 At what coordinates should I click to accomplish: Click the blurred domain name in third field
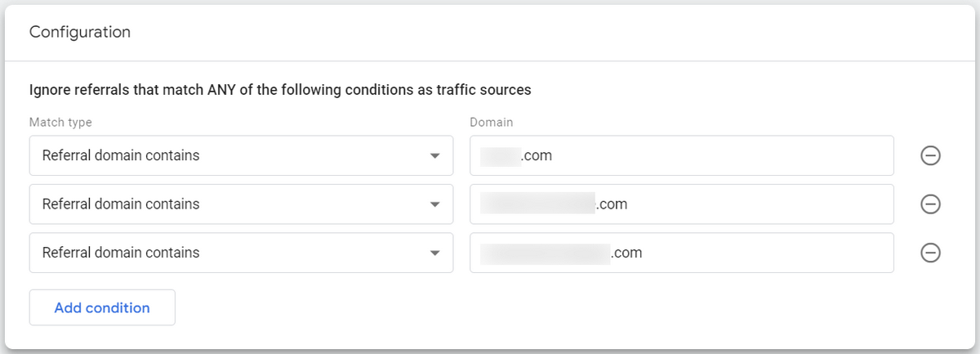(546, 253)
